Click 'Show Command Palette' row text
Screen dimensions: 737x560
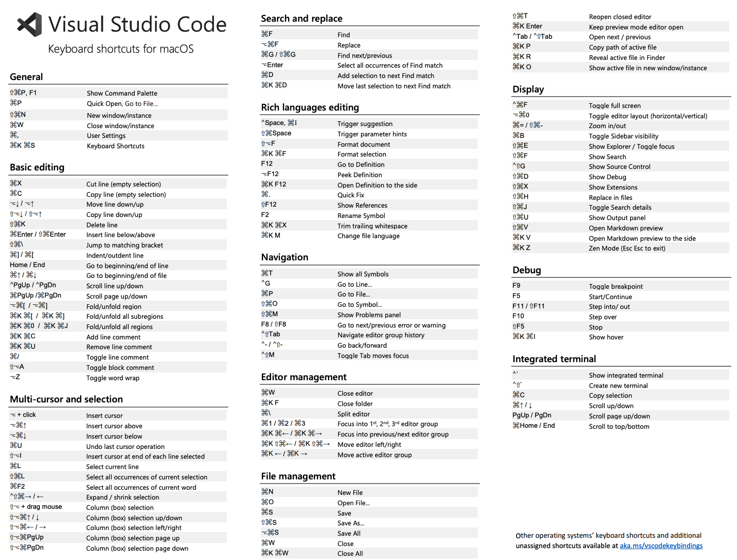tap(122, 94)
